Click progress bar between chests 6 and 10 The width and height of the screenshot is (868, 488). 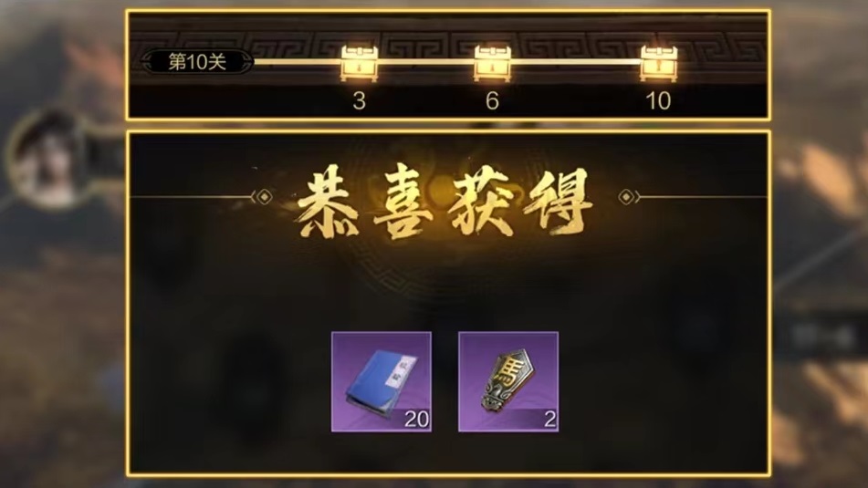[x=576, y=61]
